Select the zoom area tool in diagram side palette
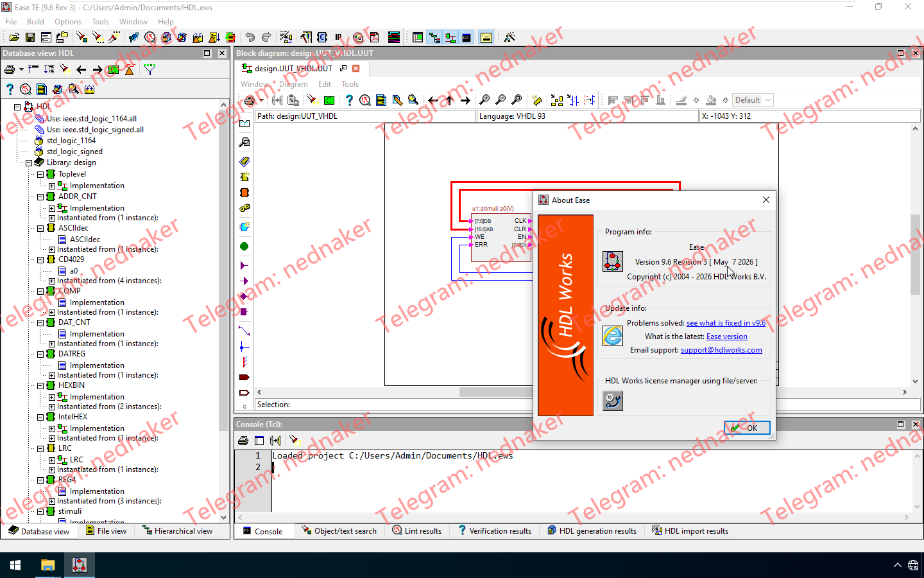 (244, 142)
